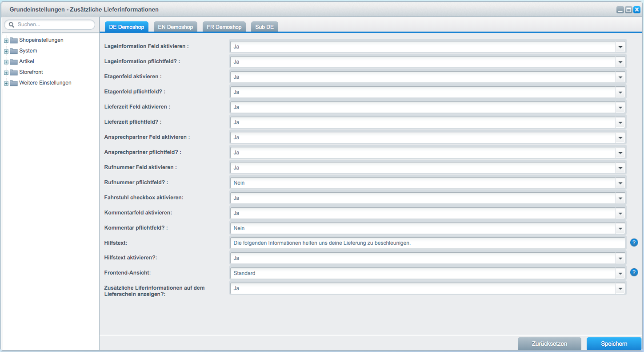Click the Artikel folder icon

coord(13,61)
